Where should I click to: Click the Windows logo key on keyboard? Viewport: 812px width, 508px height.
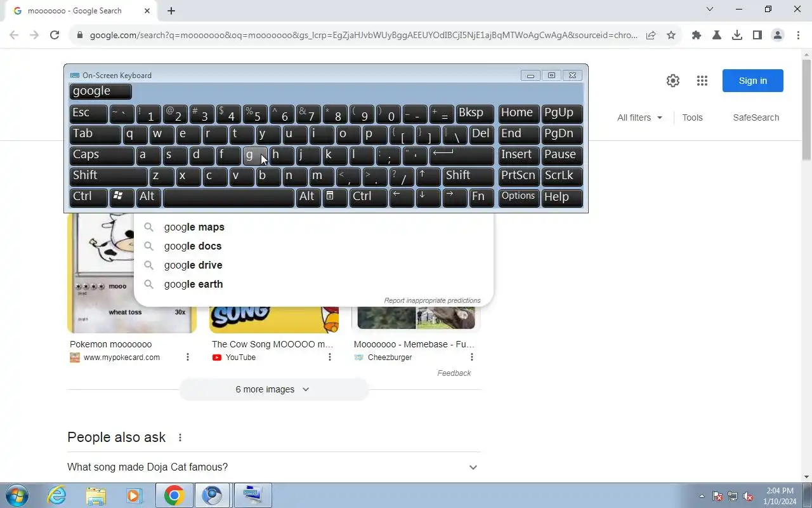[121, 197]
